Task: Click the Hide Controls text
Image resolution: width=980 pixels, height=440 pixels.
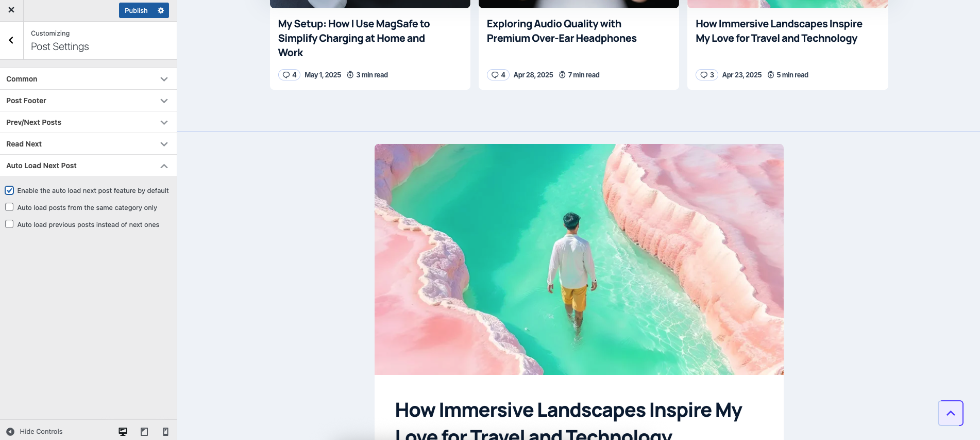Action: click(41, 431)
